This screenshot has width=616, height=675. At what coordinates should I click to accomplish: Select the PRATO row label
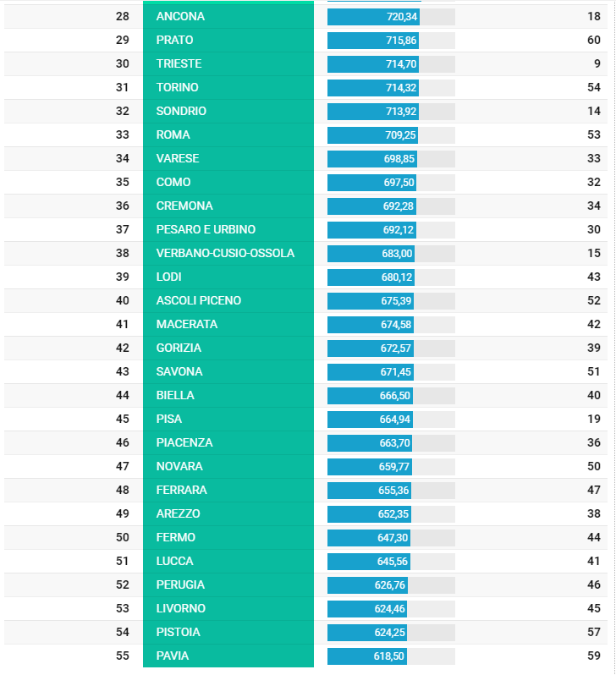(x=174, y=40)
